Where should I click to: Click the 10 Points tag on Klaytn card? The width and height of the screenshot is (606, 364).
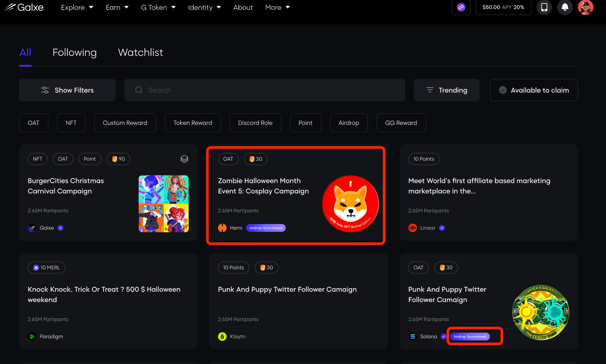click(234, 267)
